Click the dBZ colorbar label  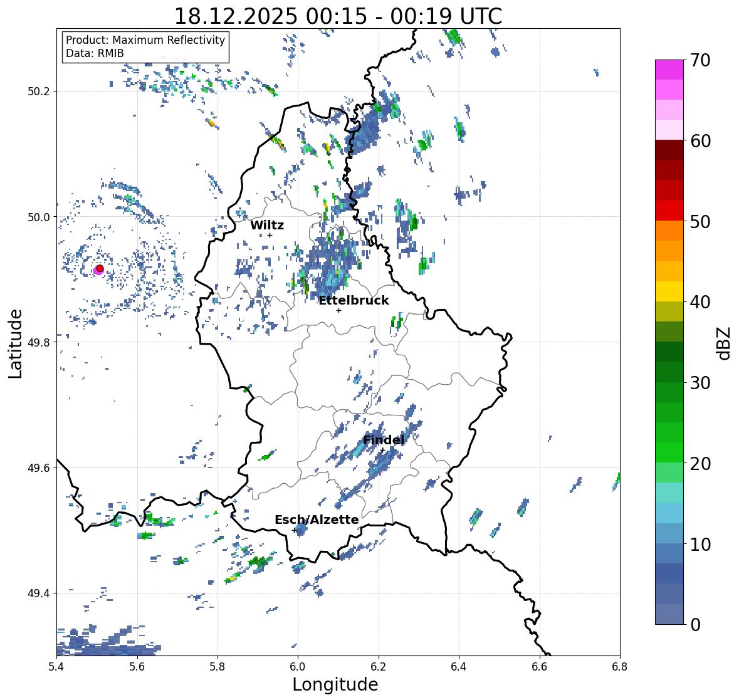[725, 343]
